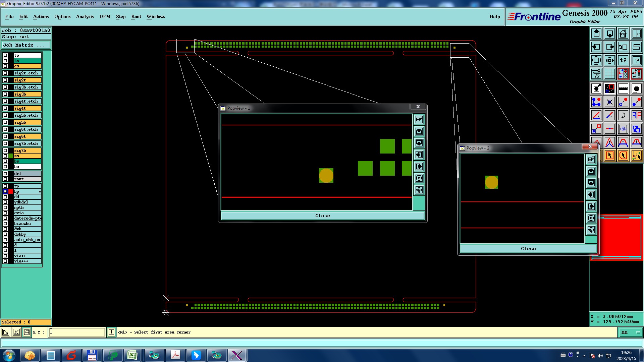
Task: Toggle the sig2t layer checkbox
Action: point(5,80)
